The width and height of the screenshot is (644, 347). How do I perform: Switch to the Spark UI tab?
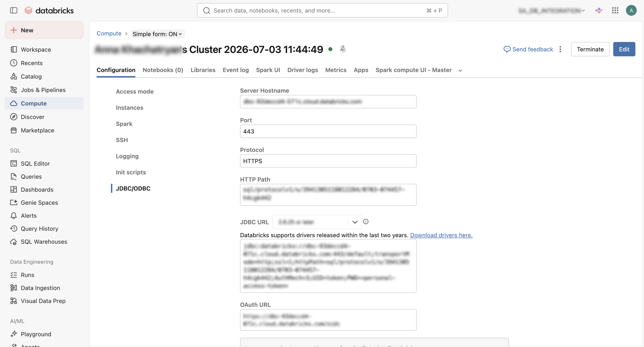[268, 70]
